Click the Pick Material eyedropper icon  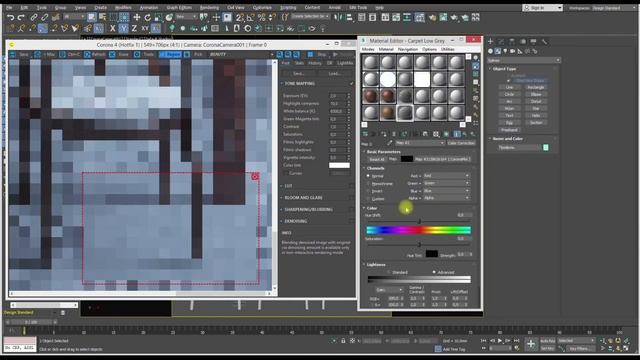click(389, 143)
